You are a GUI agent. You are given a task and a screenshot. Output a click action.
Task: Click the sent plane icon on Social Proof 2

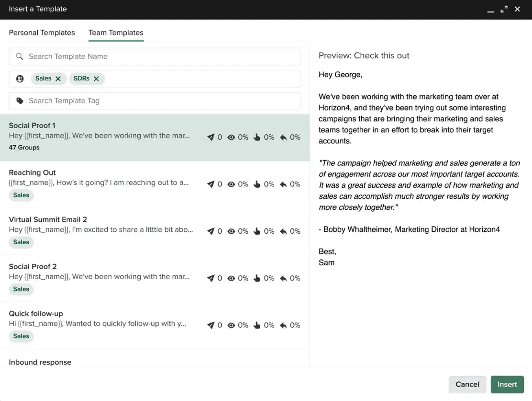click(211, 278)
